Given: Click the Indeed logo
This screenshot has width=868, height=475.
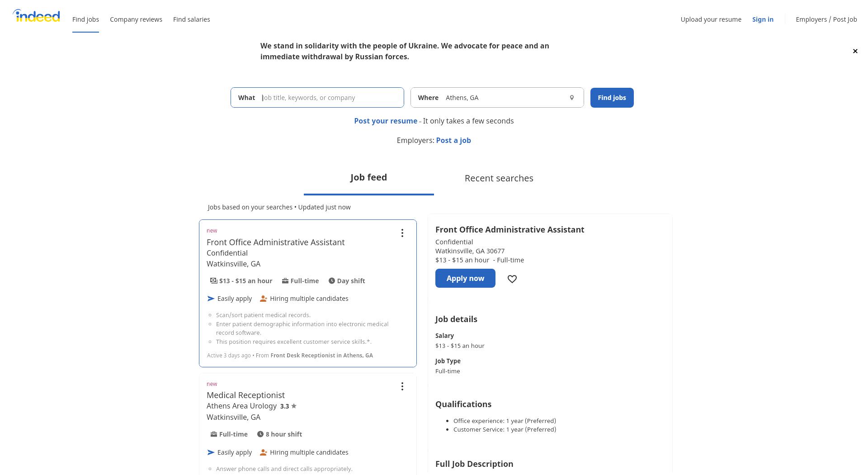Looking at the screenshot, I should (36, 16).
